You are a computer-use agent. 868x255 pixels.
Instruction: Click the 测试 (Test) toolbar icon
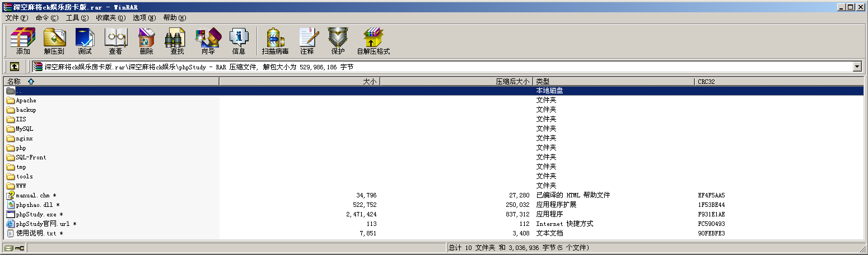pos(85,41)
